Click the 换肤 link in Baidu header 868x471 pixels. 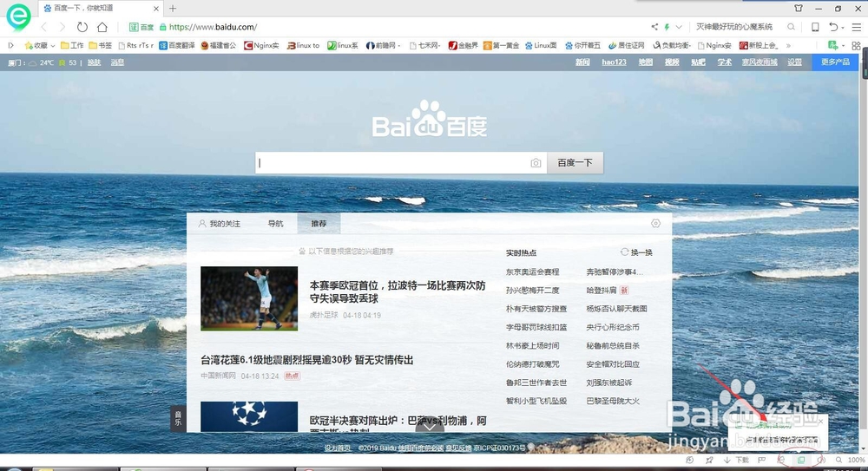(x=94, y=62)
